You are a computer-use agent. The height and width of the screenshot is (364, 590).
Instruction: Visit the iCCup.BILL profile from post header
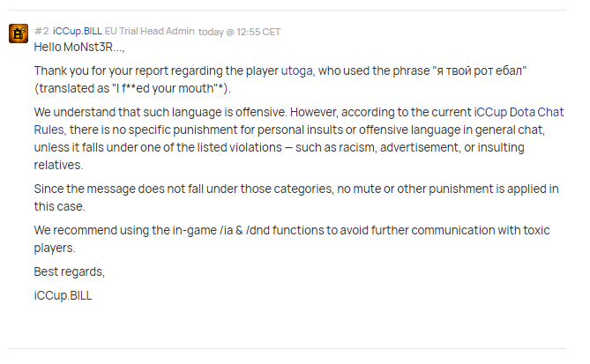tap(77, 31)
